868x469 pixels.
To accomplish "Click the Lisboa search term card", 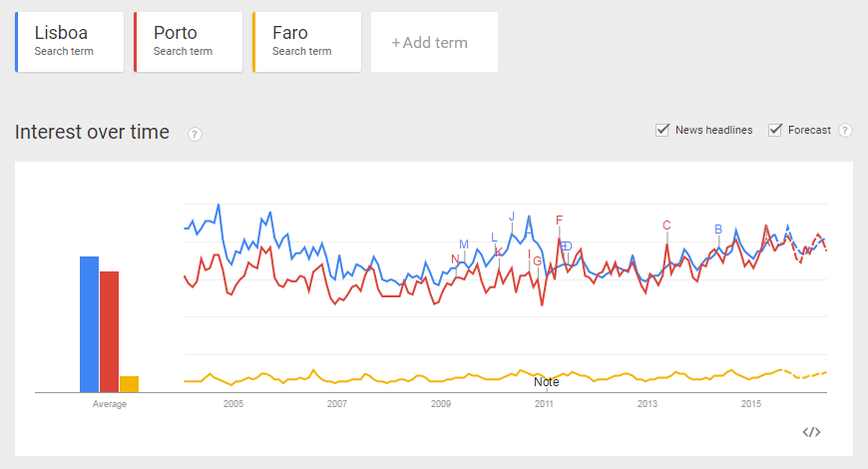I will click(69, 42).
